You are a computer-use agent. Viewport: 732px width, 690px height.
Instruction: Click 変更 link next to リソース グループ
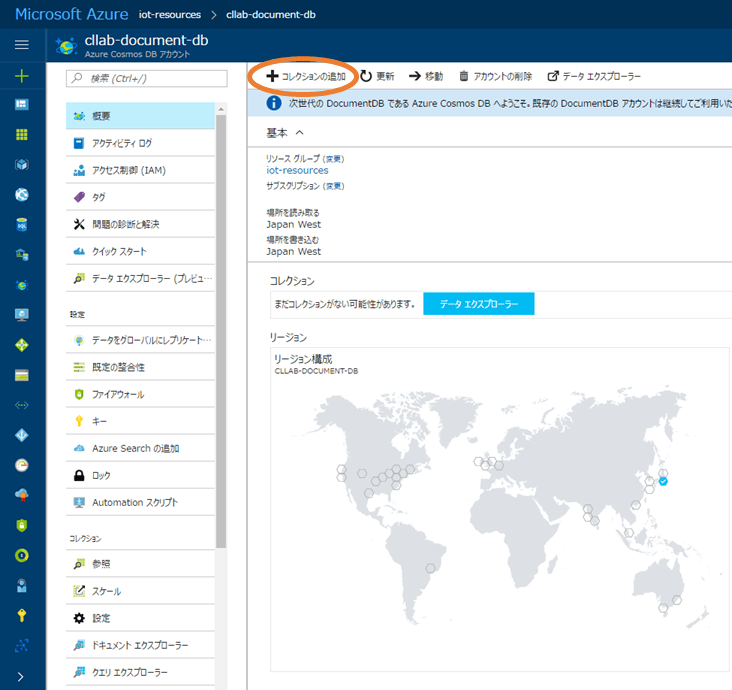tap(333, 159)
